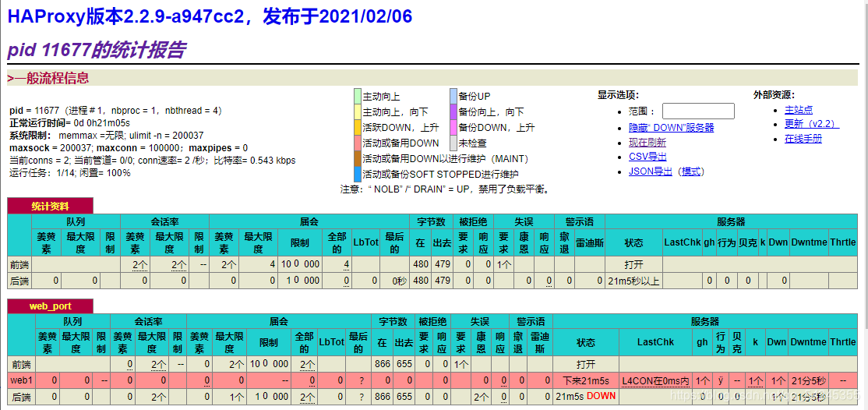The width and height of the screenshot is (868, 410).
Task: Click the 字节数 header in web_port table
Action: (393, 321)
